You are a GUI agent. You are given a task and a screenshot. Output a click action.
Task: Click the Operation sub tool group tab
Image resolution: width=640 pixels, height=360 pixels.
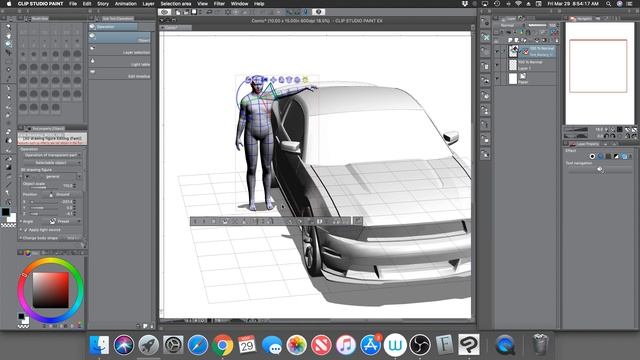click(113, 27)
